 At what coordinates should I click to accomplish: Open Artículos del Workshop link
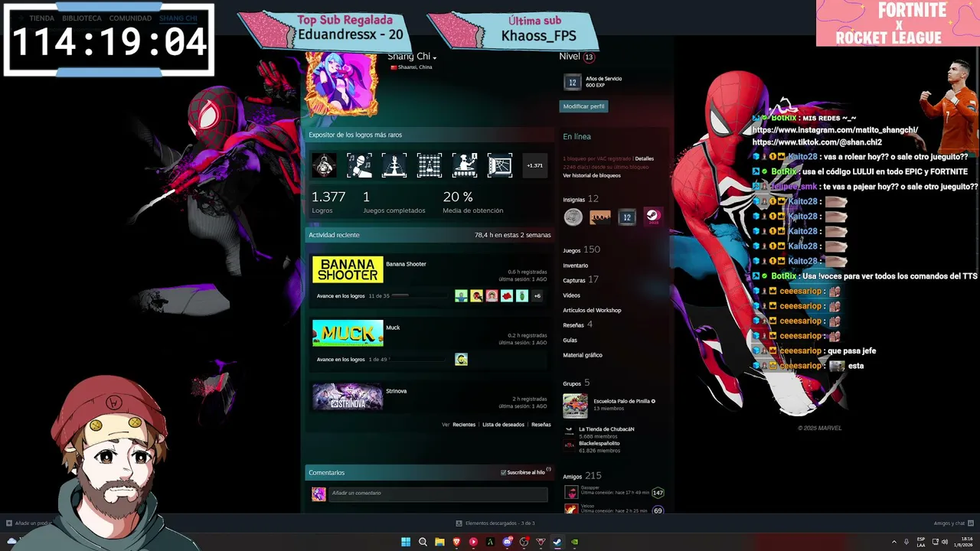pos(592,310)
